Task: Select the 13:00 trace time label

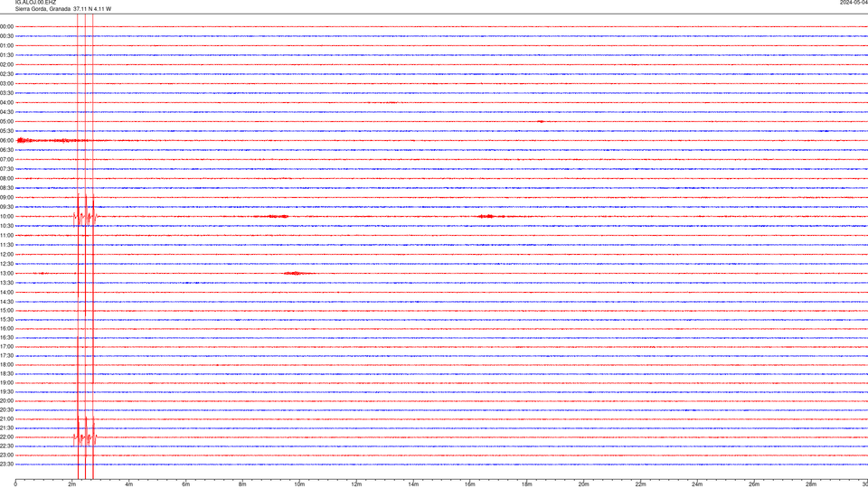Action: (6, 273)
